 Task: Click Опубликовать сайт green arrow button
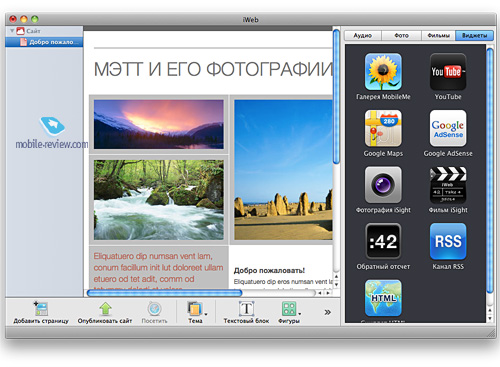click(105, 312)
